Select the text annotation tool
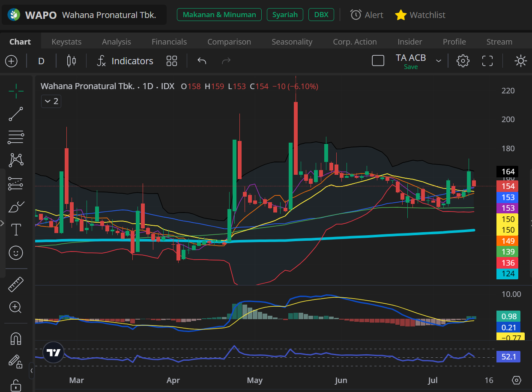The width and height of the screenshot is (532, 392). point(16,230)
